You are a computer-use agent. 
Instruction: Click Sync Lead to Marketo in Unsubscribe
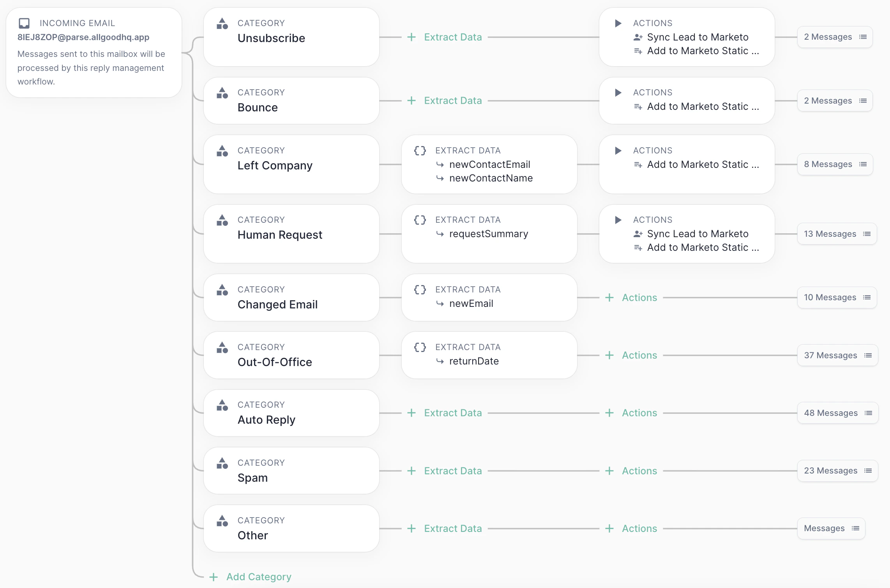click(697, 37)
